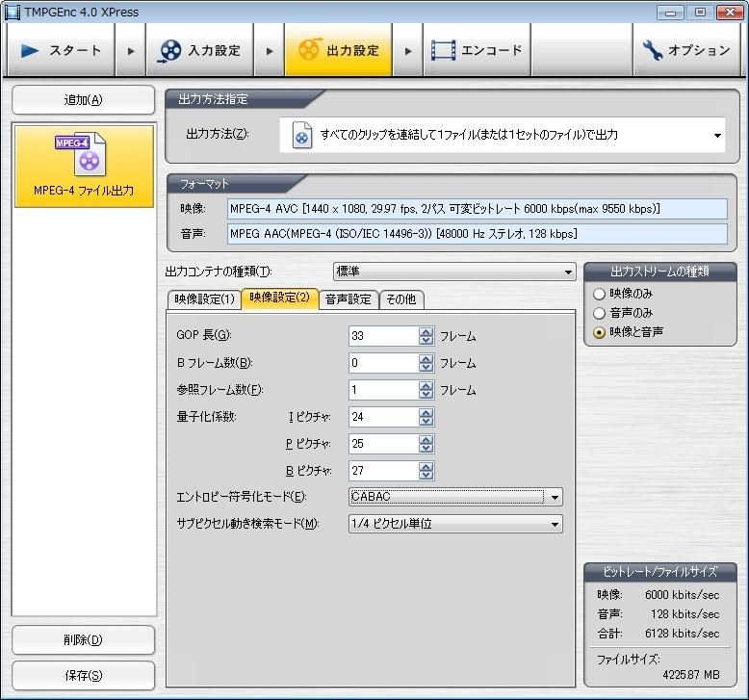Switch to the 音声設定 tab

[x=349, y=299]
